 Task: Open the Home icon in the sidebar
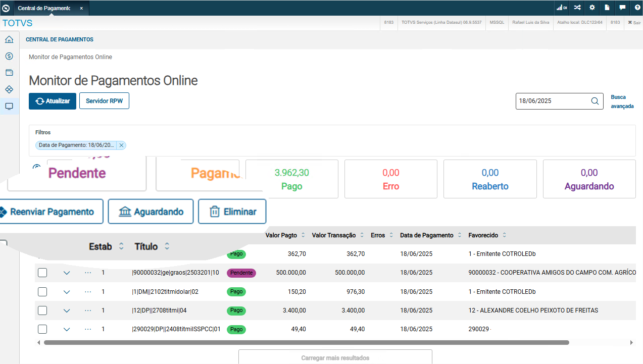coord(9,39)
